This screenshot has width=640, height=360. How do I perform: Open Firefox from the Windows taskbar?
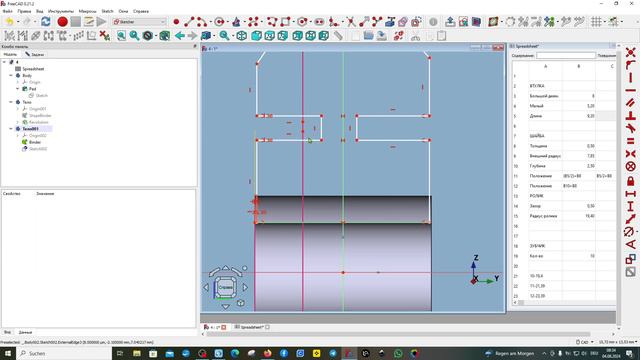coord(267,353)
